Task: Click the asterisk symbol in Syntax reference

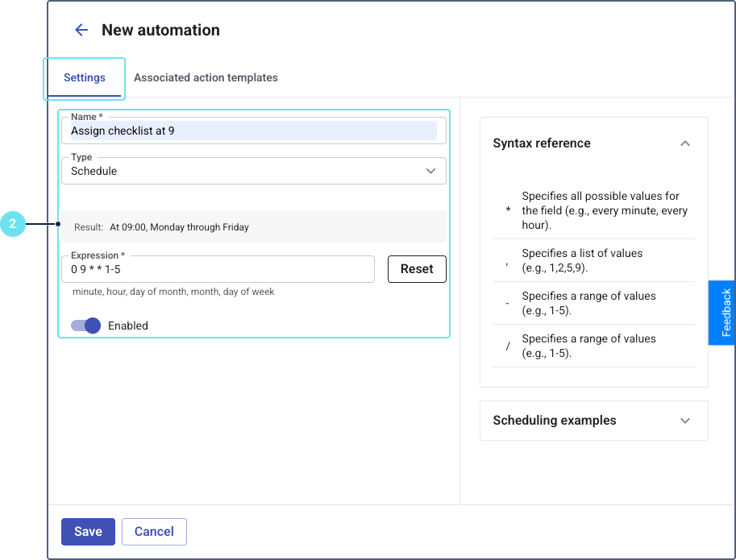Action: [508, 210]
